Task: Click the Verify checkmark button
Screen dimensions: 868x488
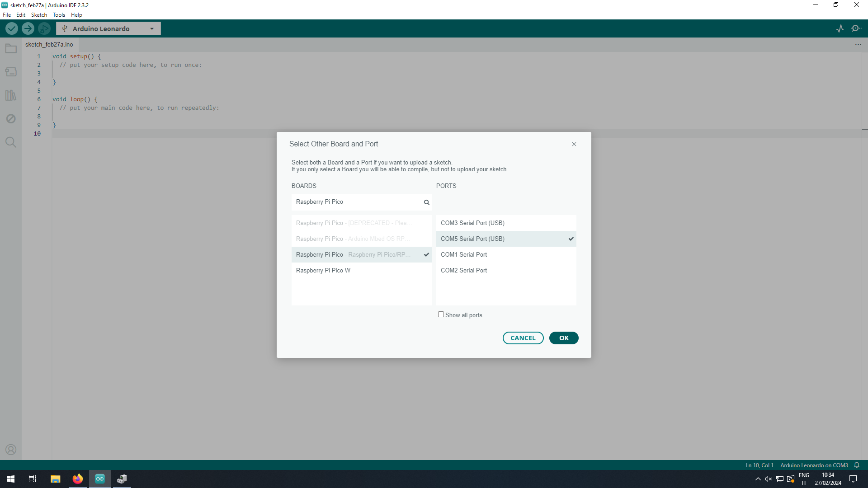Action: tap(12, 28)
